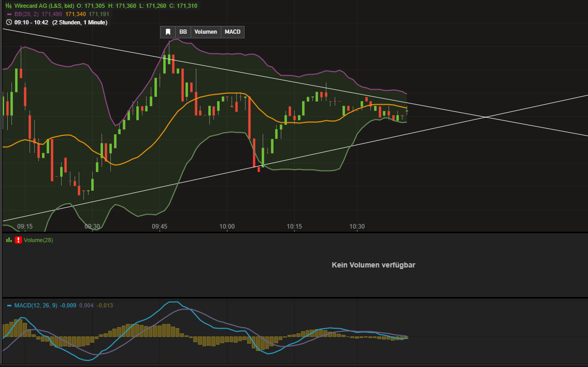This screenshot has width=588, height=367.
Task: Click lower Bollinger value 171,191
Action: 99,15
